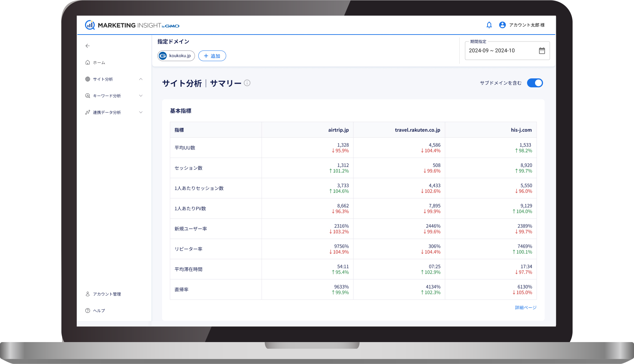The height and width of the screenshot is (364, 634).
Task: Open the info icon beside サマリー
Action: click(x=246, y=83)
